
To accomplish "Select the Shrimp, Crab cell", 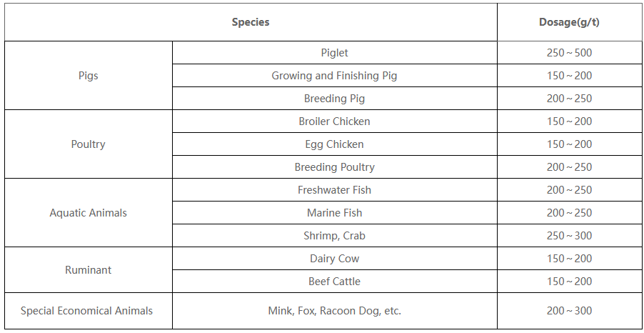I will [334, 236].
